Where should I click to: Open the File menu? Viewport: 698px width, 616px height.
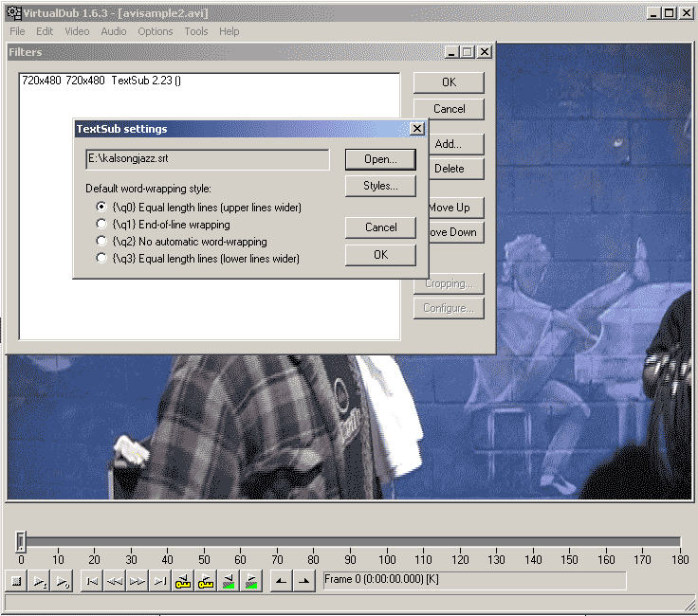(17, 31)
